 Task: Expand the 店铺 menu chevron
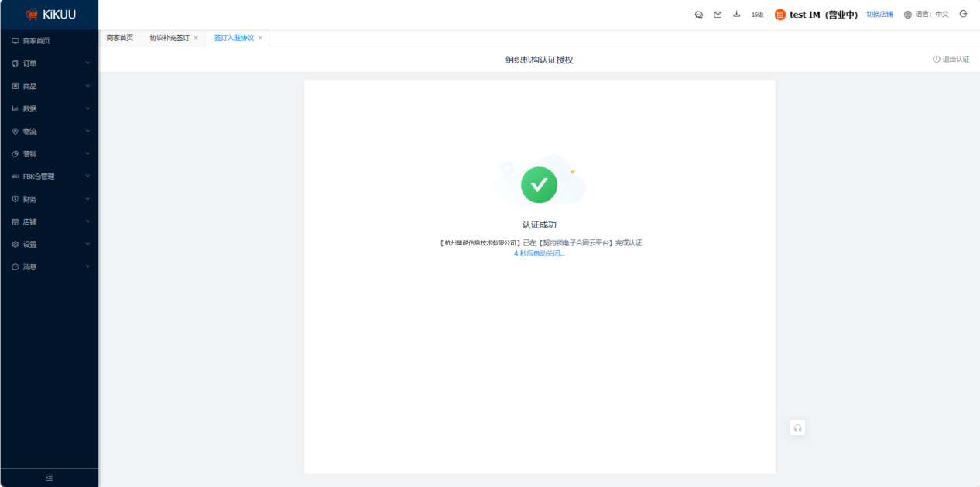87,221
